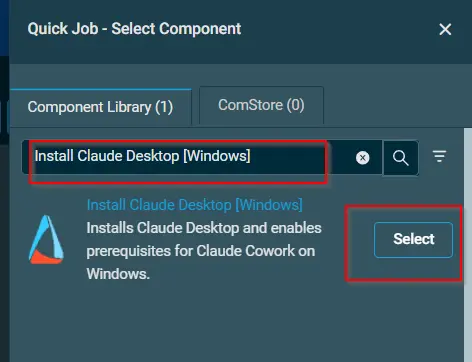
Task: Open the Install Claude Desktop [Windows] title link
Action: [194, 205]
